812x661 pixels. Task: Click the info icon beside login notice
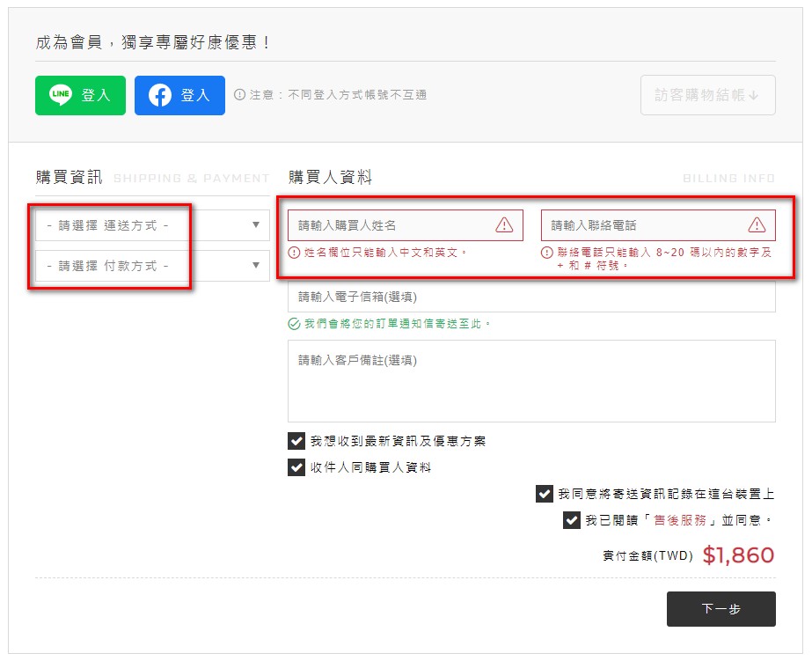(239, 95)
